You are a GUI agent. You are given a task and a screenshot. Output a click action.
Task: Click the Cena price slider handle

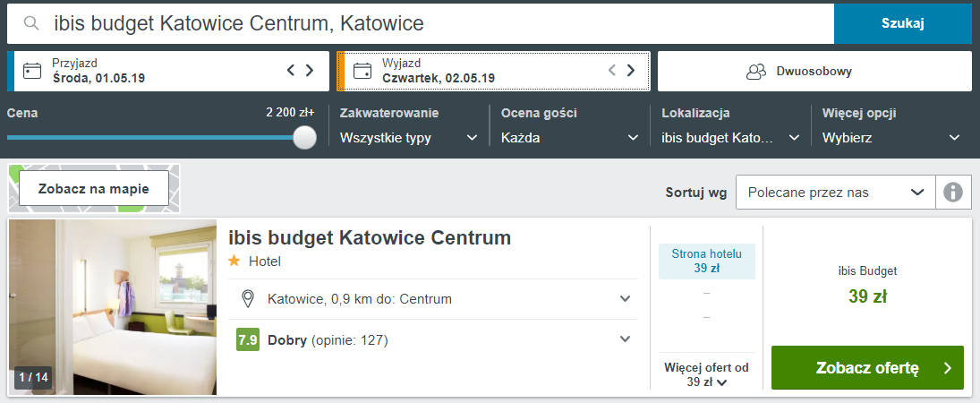tap(304, 137)
